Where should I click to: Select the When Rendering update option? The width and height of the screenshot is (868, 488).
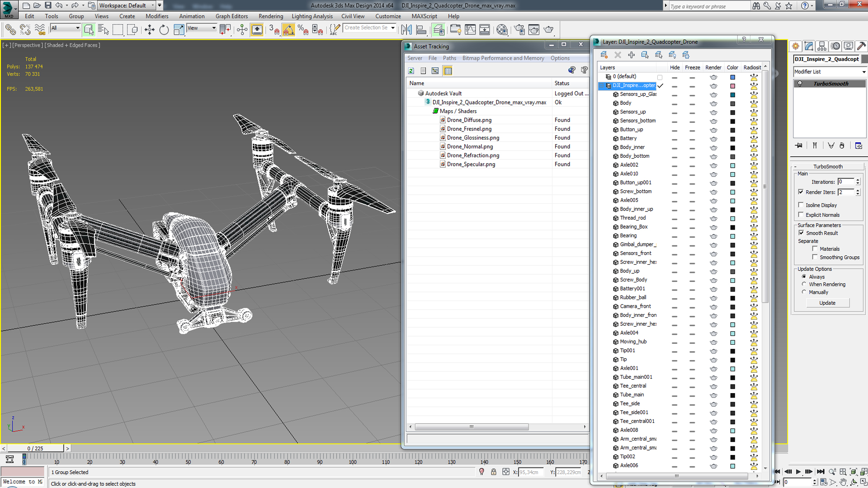point(804,284)
